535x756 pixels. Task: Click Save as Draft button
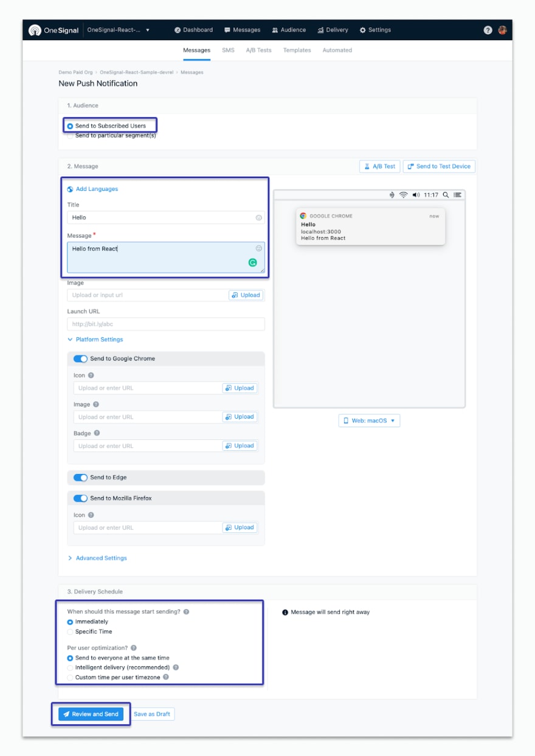(152, 714)
